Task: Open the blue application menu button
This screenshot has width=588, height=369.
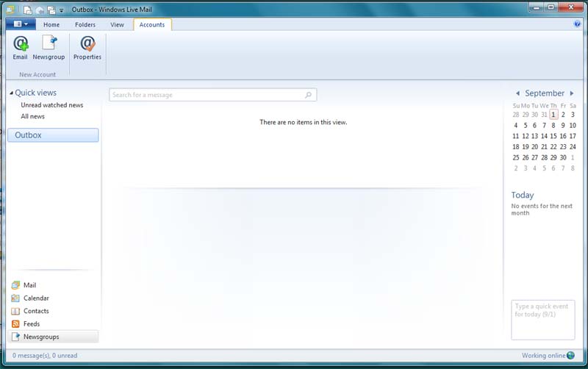Action: tap(21, 24)
